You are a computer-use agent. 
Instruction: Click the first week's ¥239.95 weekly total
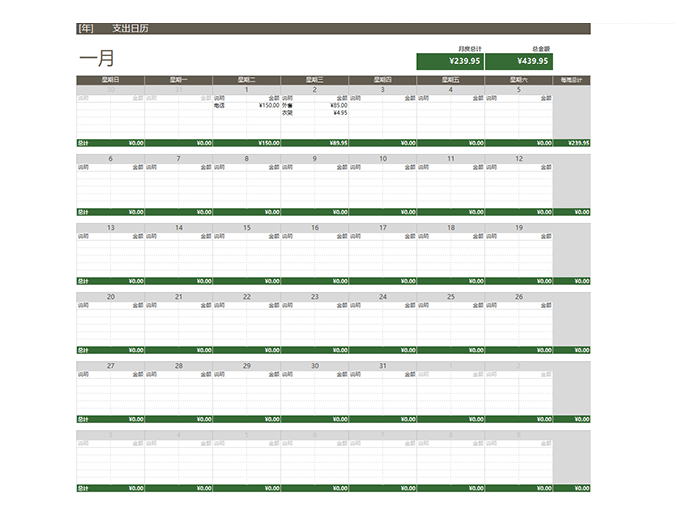coord(579,143)
